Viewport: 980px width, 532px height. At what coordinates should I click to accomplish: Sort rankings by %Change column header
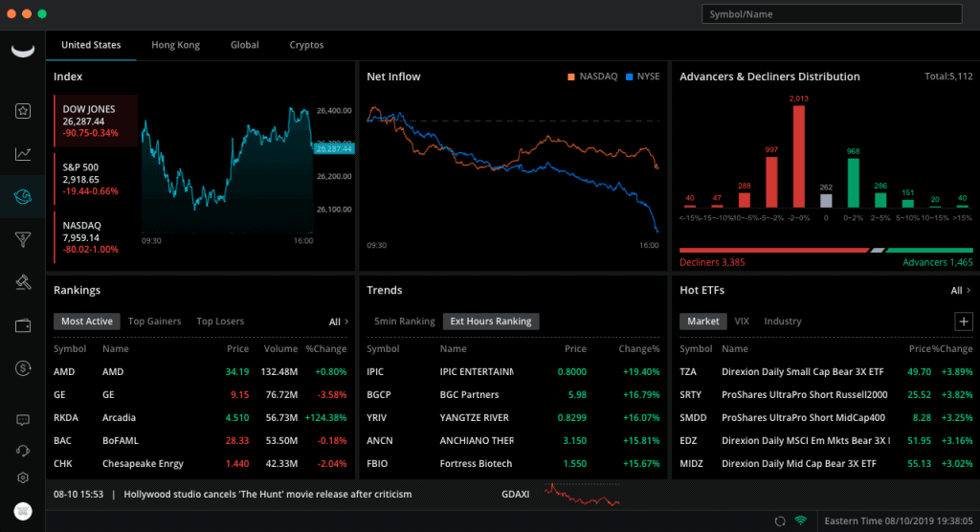[x=325, y=349]
